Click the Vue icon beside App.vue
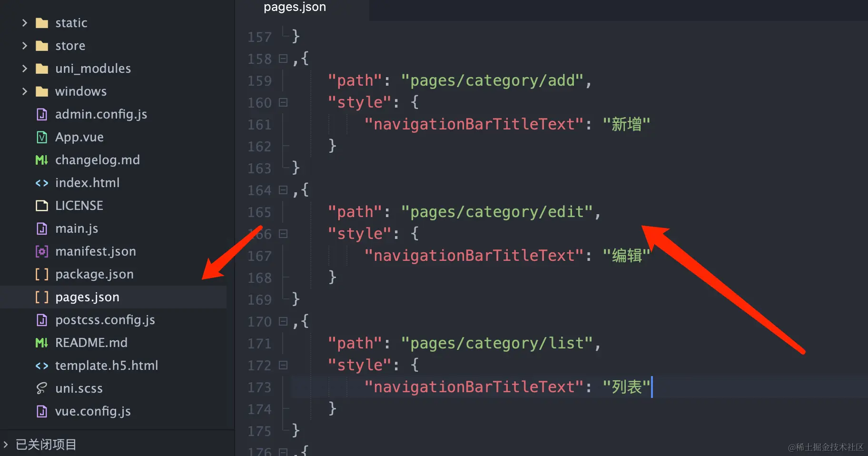Screen dimensions: 868x456 pos(42,137)
